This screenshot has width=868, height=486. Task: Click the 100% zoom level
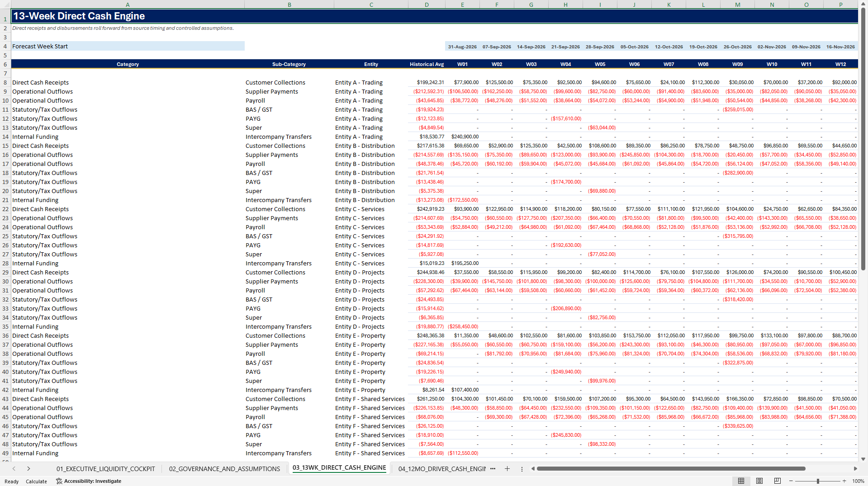pyautogui.click(x=858, y=481)
